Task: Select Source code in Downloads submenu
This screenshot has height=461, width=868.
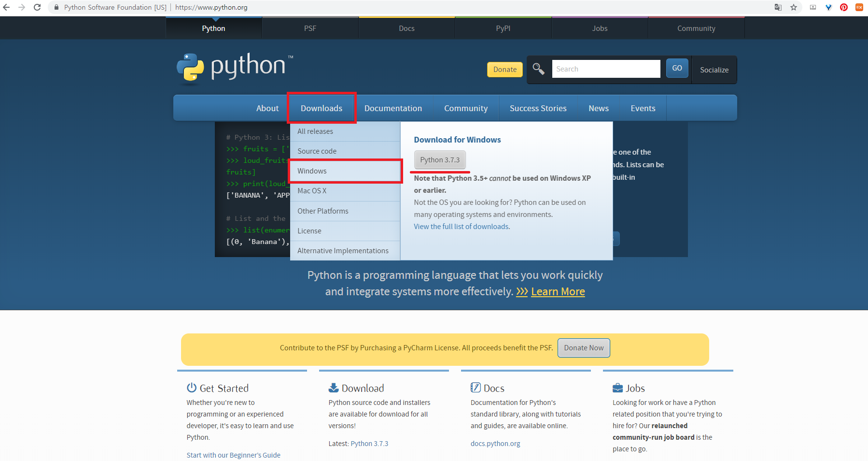Action: click(x=345, y=151)
